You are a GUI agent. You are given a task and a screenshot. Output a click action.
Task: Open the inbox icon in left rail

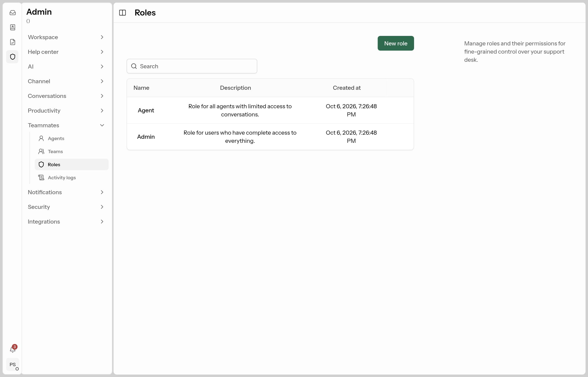[x=13, y=13]
